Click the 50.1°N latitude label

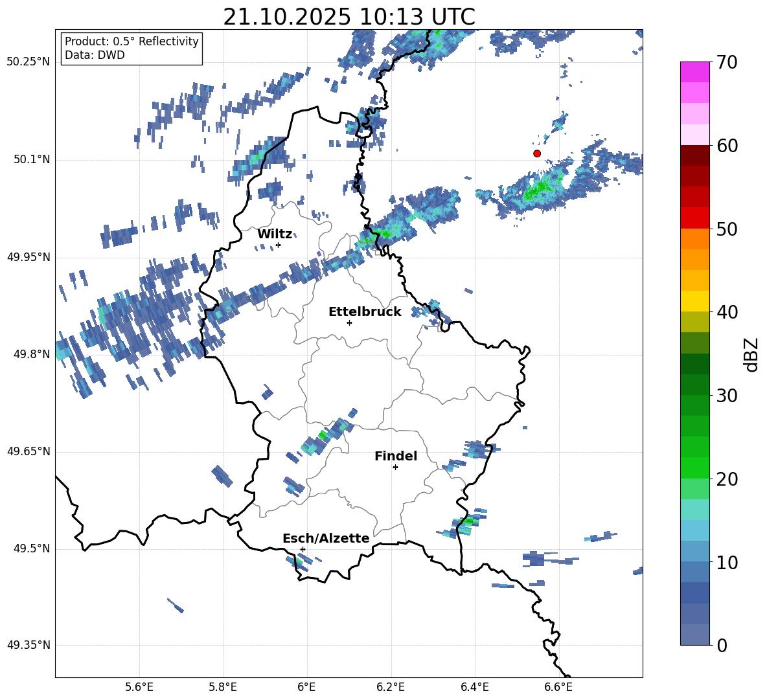tap(32, 160)
